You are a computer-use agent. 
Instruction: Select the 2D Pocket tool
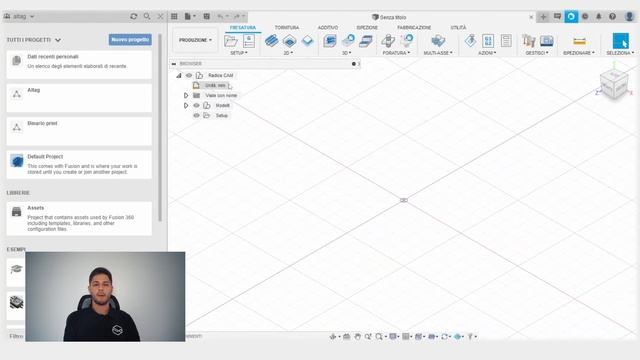[x=289, y=41]
